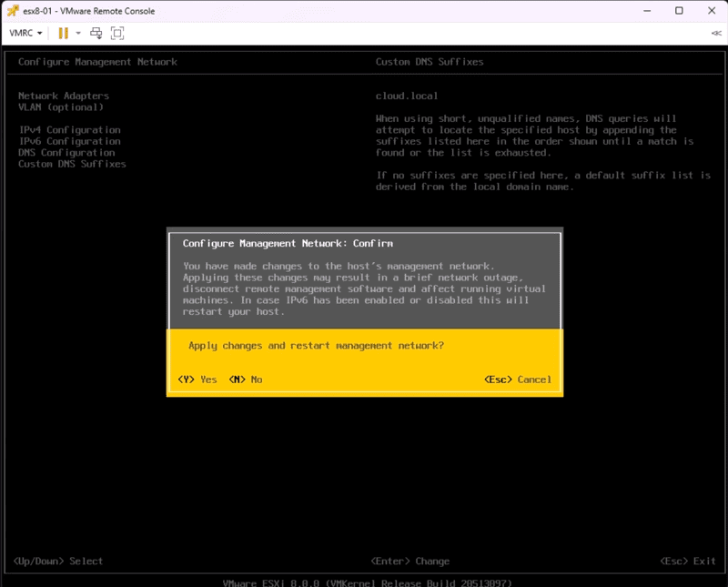The image size is (728, 587).
Task: Select IPv6 Configuration entry
Action: 70,141
